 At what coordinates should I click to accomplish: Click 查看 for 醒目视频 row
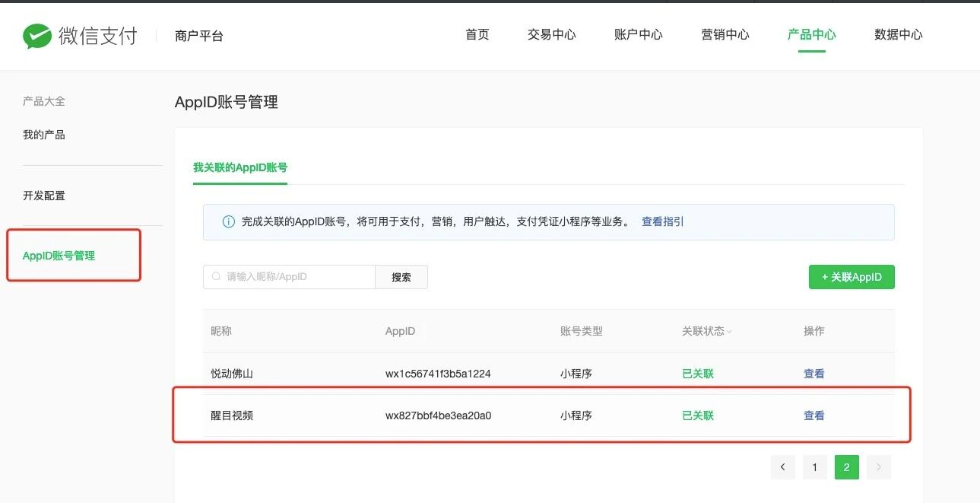point(814,415)
